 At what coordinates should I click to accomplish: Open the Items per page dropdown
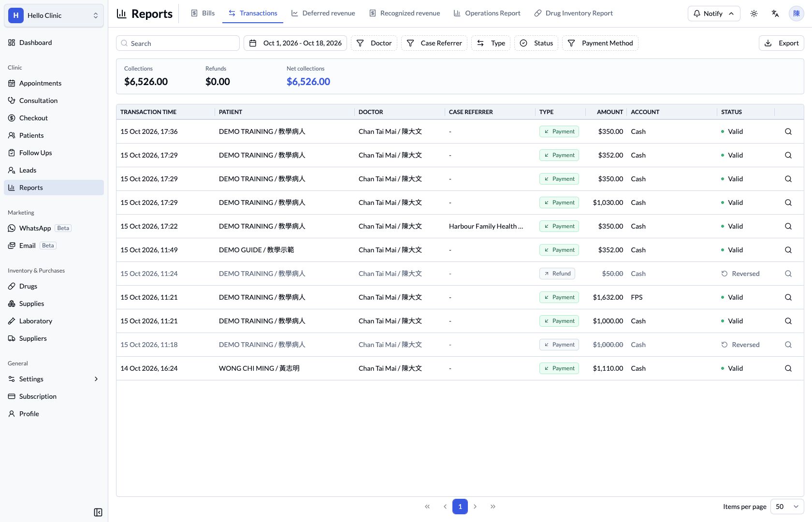pos(787,507)
